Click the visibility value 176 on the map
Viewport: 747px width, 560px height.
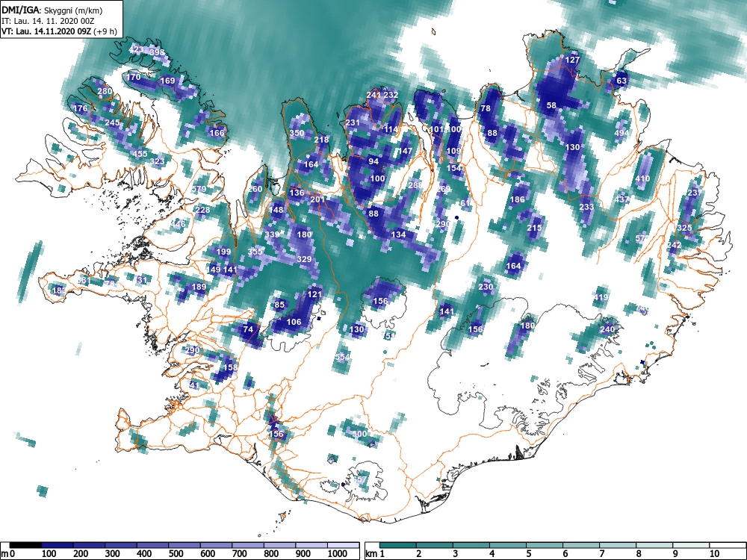coord(81,108)
